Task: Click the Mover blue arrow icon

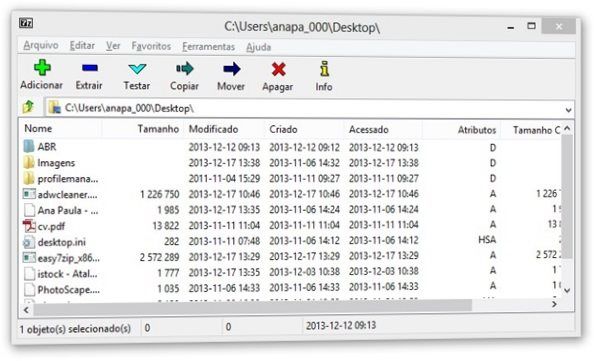Action: click(x=231, y=69)
